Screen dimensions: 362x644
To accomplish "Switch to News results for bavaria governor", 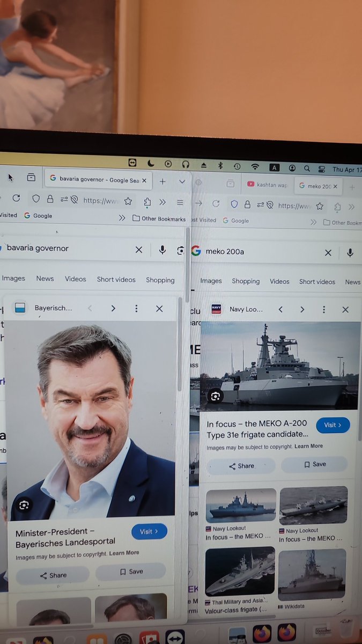I will pyautogui.click(x=45, y=279).
